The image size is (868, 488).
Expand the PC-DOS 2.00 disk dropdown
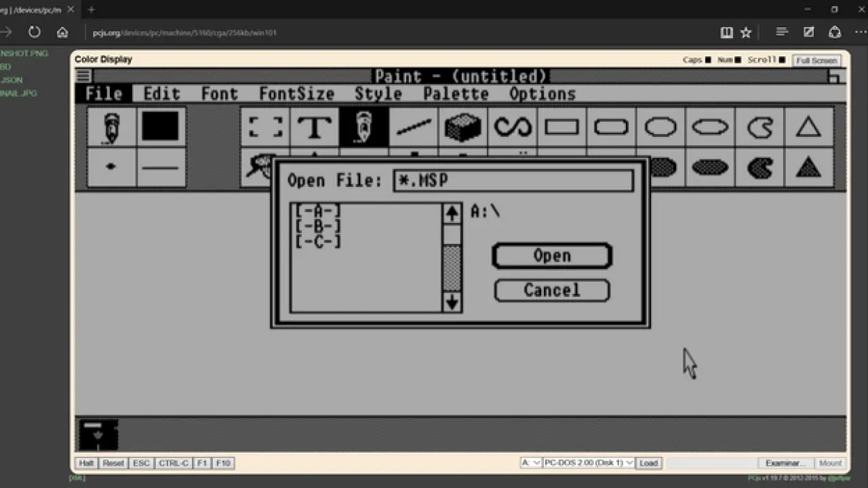589,463
